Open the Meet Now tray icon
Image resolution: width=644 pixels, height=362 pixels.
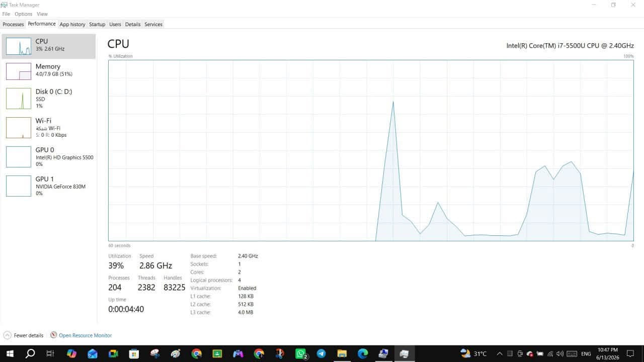520,353
